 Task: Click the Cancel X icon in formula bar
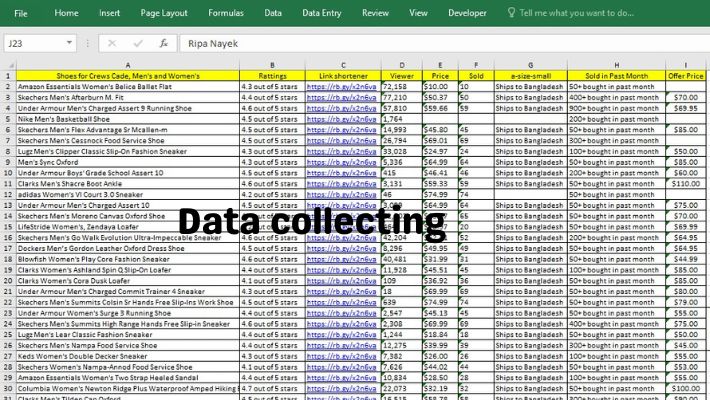click(113, 44)
